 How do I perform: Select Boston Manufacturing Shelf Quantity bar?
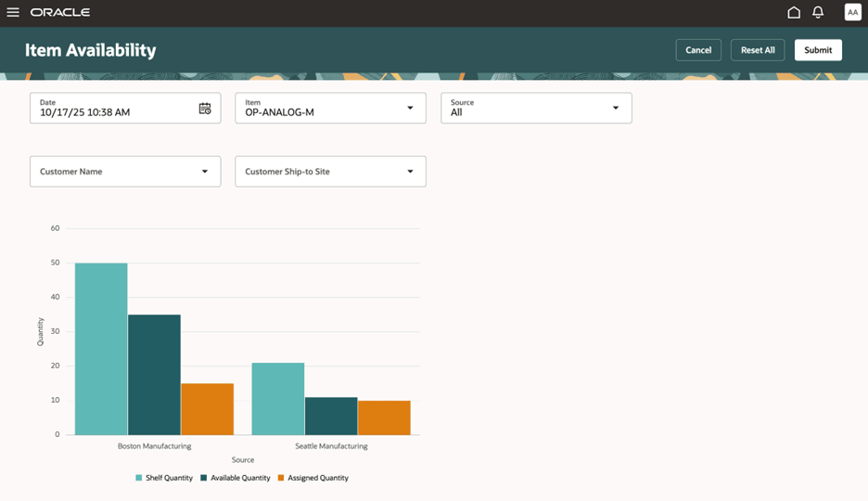101,349
